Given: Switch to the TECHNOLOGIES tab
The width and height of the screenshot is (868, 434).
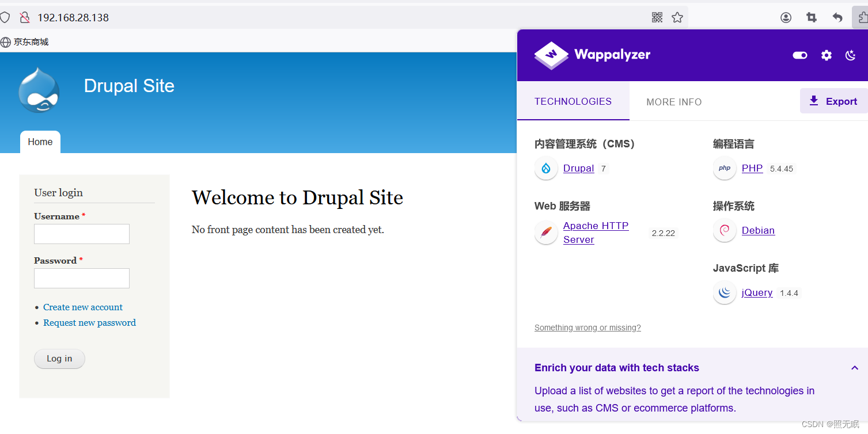Looking at the screenshot, I should click(x=573, y=101).
